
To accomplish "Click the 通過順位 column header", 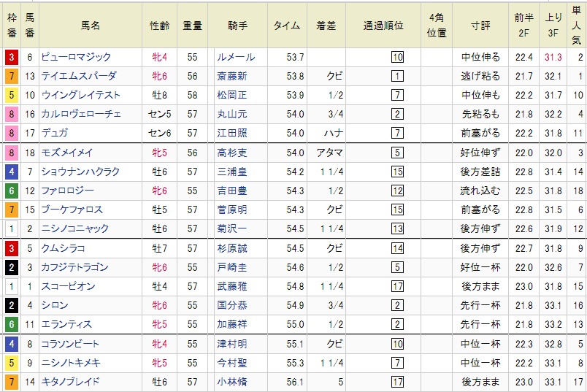I will pos(383,26).
